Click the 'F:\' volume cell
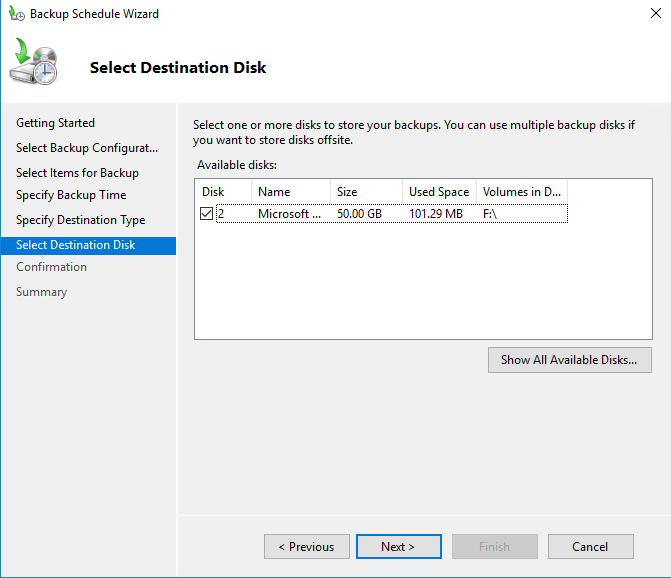671x578 pixels. click(490, 213)
